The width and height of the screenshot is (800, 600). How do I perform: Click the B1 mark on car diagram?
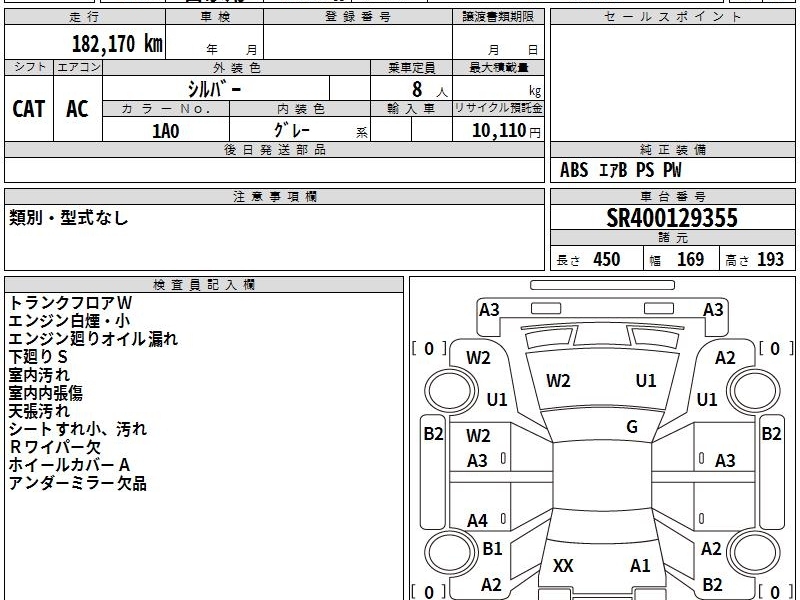pyautogui.click(x=492, y=548)
